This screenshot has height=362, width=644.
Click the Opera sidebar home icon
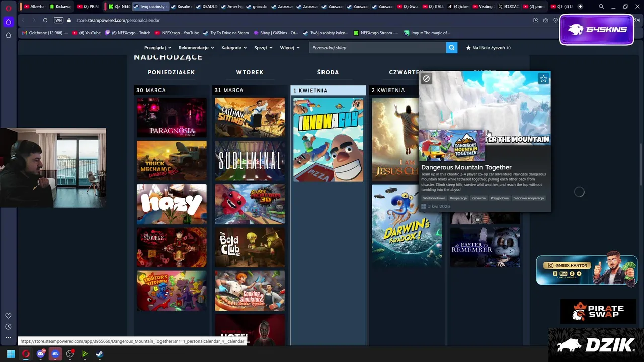point(9,22)
